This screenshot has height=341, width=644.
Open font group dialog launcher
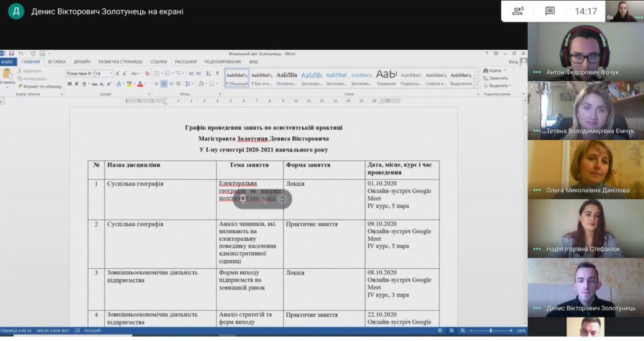pyautogui.click(x=148, y=94)
